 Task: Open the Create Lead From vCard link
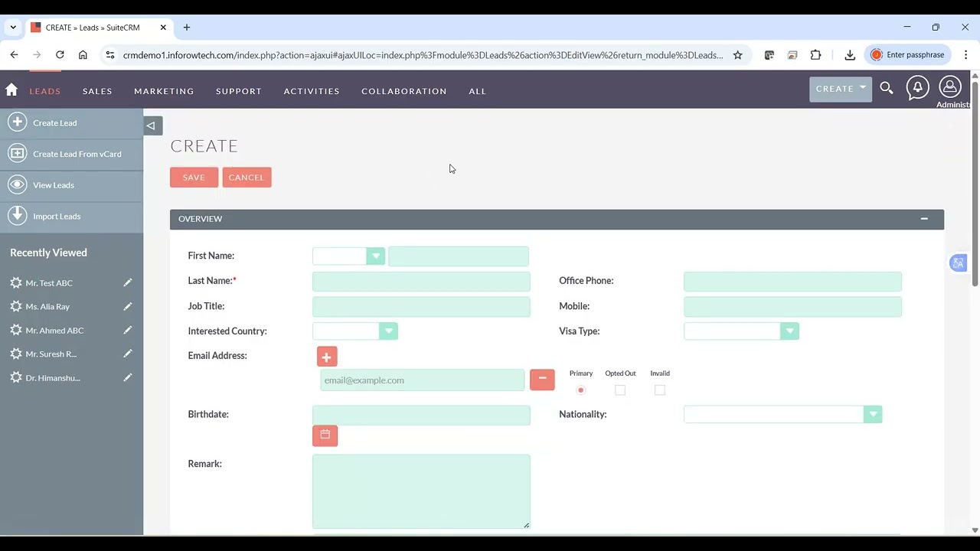[x=77, y=154]
